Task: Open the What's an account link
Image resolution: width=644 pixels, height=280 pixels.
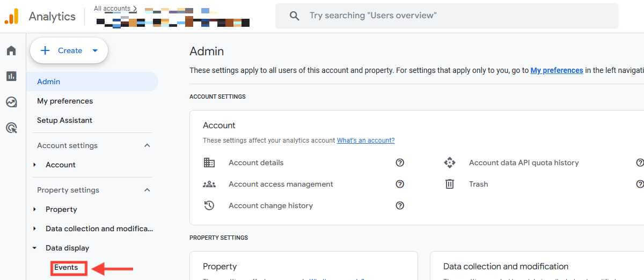Action: 365,141
